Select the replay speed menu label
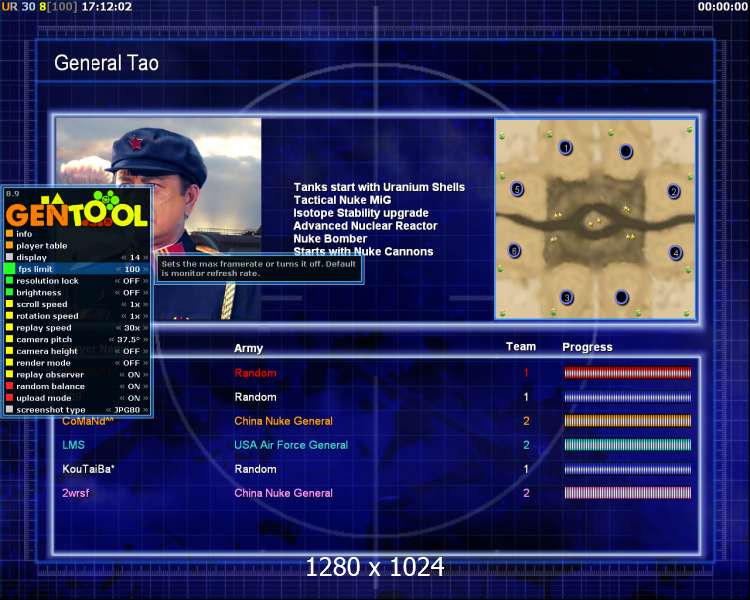This screenshot has width=750, height=600. [44, 328]
